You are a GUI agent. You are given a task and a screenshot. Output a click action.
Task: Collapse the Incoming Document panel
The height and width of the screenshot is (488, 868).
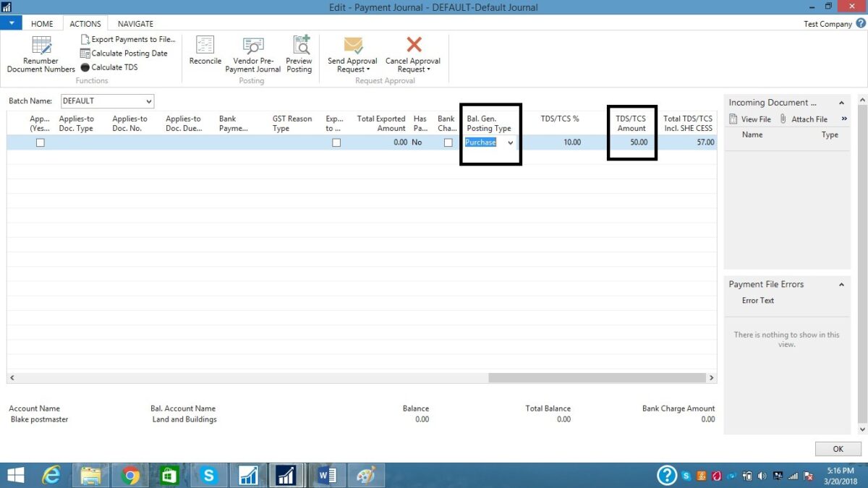(841, 103)
